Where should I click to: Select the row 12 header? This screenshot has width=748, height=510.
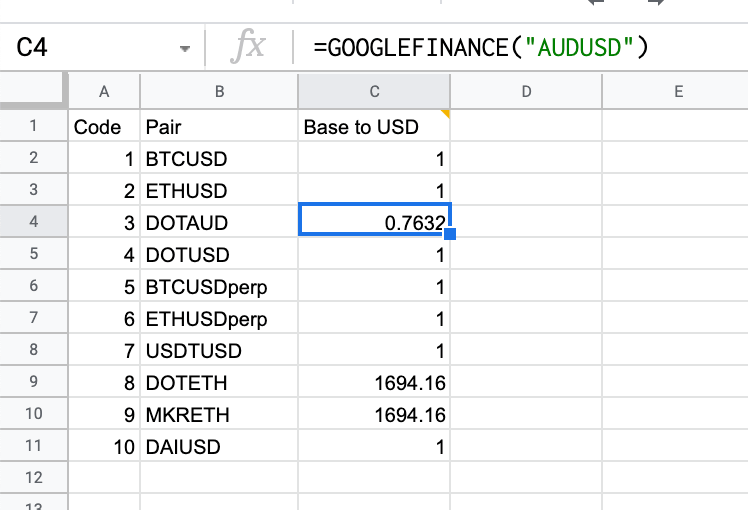coord(33,478)
